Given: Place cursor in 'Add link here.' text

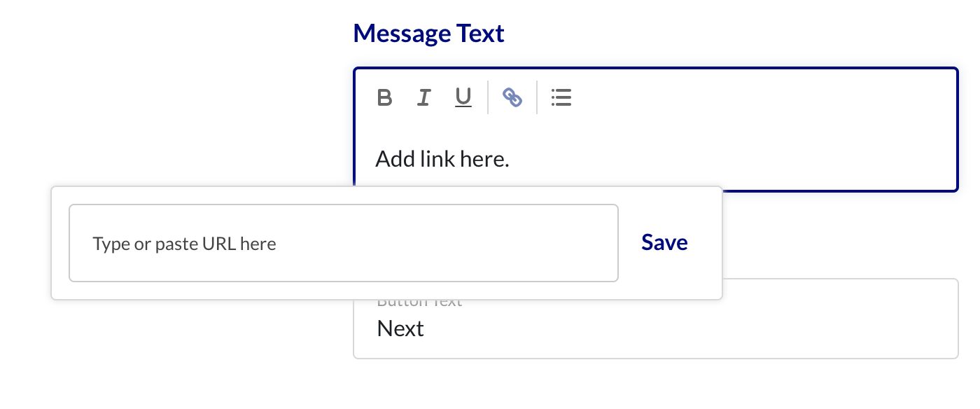Looking at the screenshot, I should [442, 159].
